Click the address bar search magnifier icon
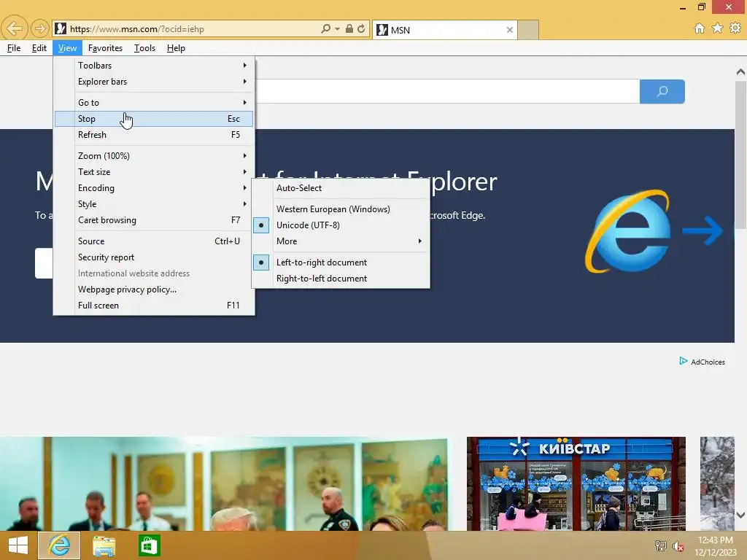The width and height of the screenshot is (747, 560). point(325,28)
